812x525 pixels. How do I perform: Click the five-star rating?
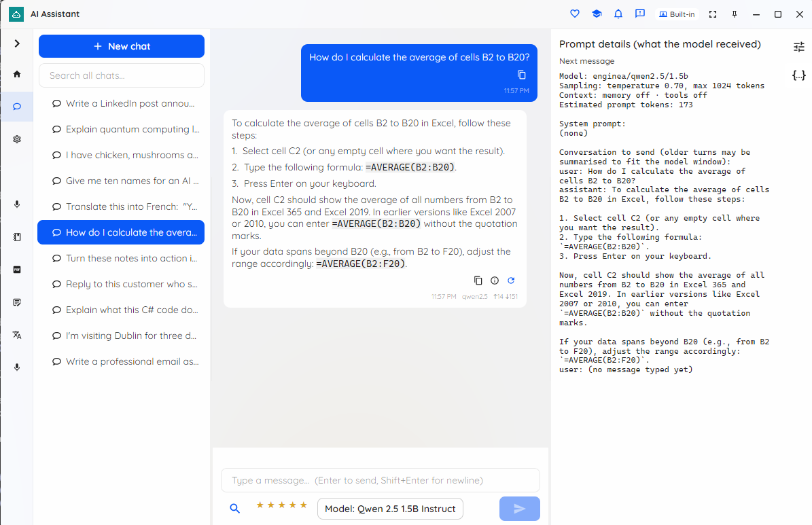coord(282,505)
